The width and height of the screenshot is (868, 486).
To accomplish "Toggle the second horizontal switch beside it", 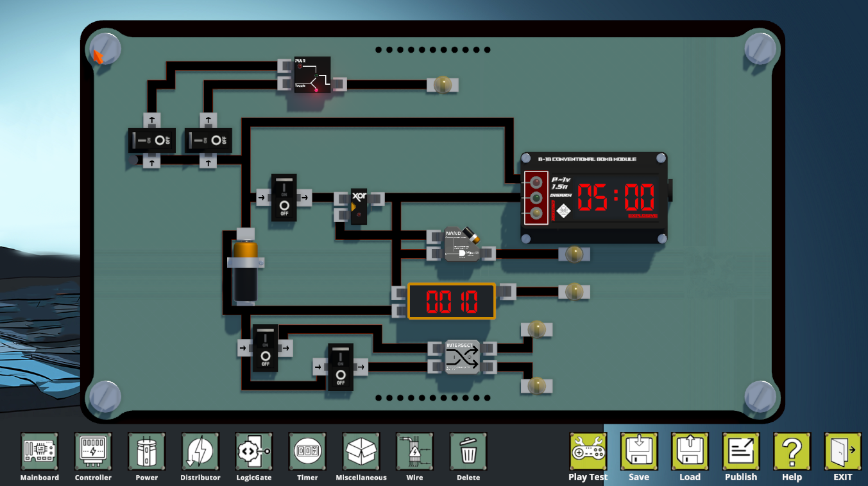I will (x=208, y=140).
